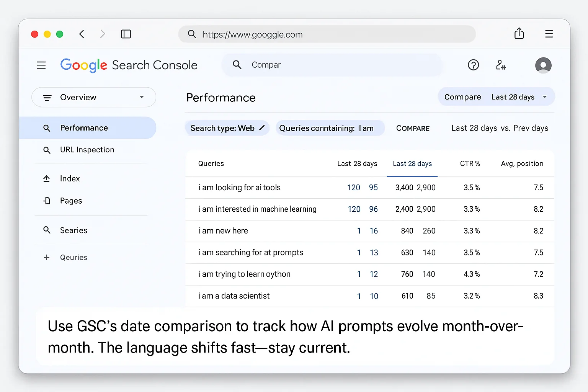This screenshot has height=392, width=588.
Task: Toggle the Queries containing I am filter
Action: (330, 128)
